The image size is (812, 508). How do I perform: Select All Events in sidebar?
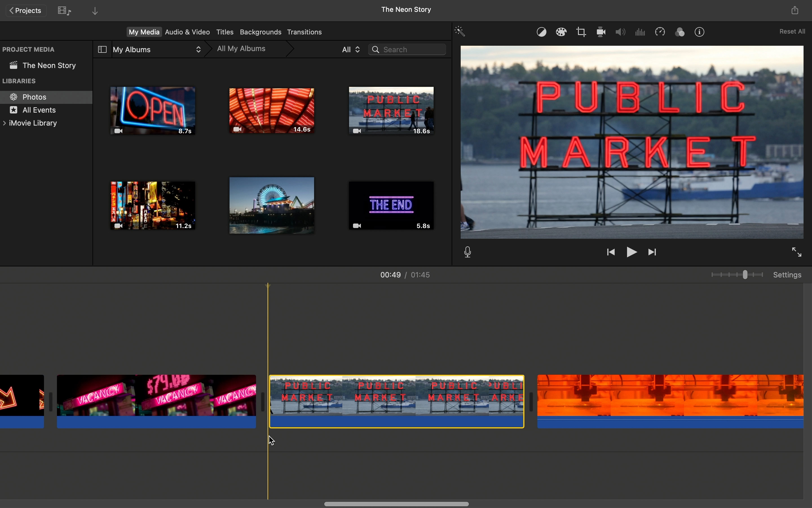click(x=46, y=110)
